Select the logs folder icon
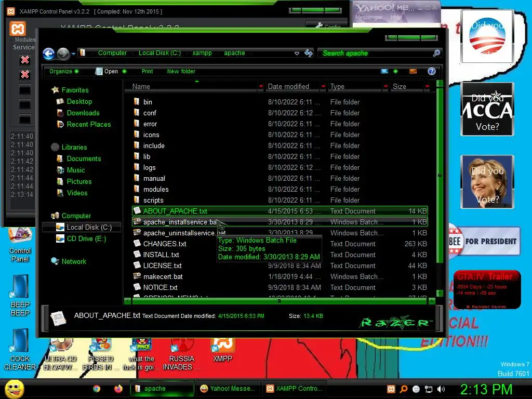532x399 pixels. click(137, 167)
